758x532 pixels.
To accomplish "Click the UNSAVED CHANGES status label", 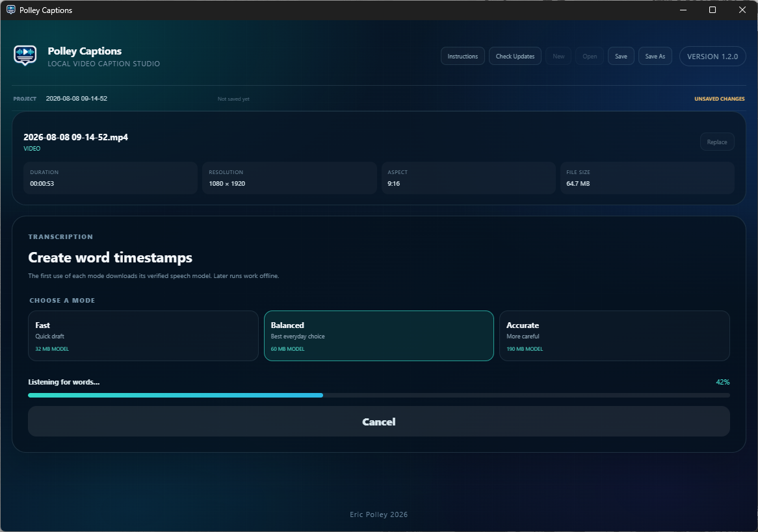I will (720, 99).
